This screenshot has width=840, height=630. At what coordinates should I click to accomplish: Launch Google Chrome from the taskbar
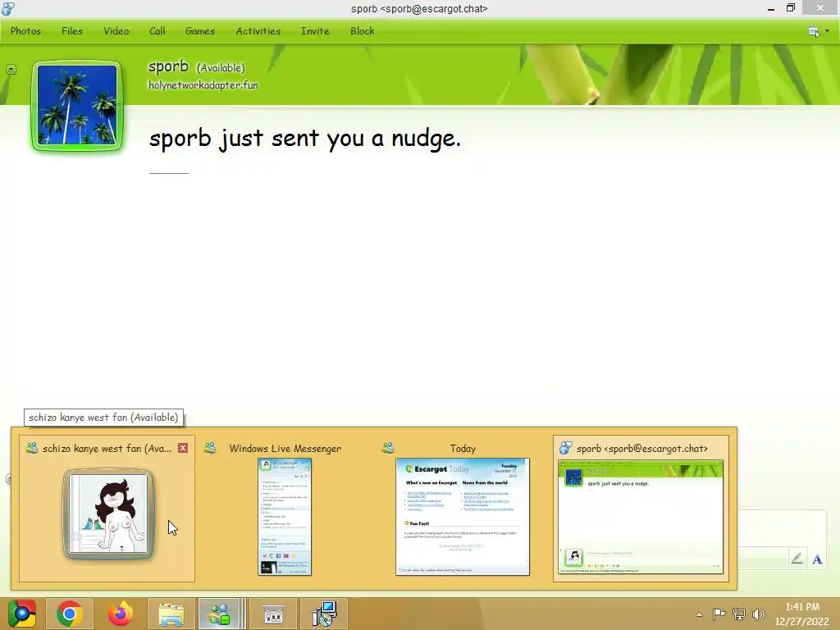tap(70, 614)
